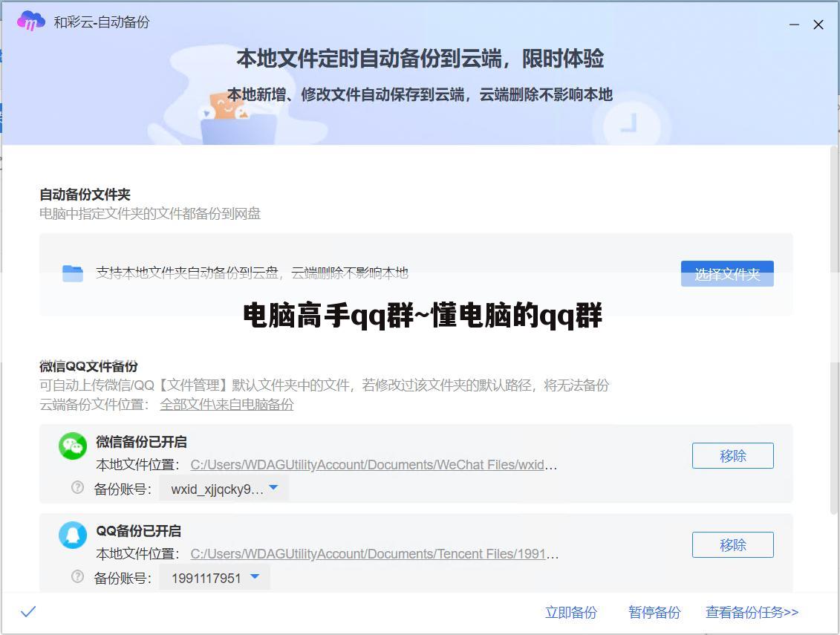This screenshot has height=635, width=840.
Task: Pause backup via 暂停备份
Action: (x=654, y=612)
